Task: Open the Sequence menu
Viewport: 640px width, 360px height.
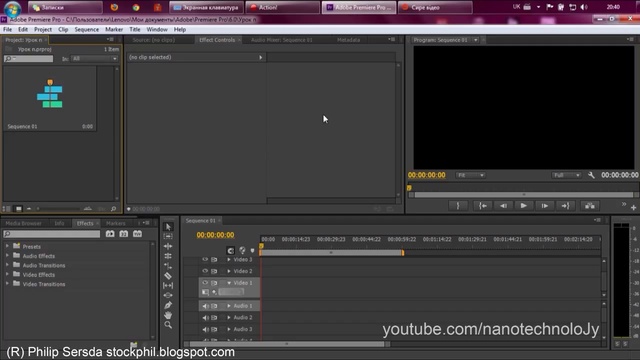Action: 87,29
